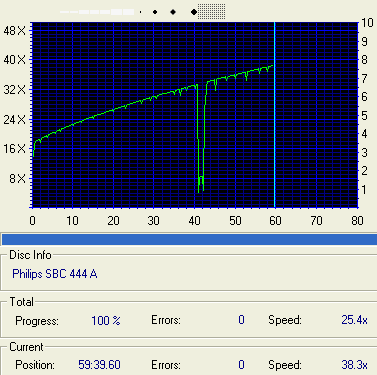Click the 32X label on the speed axis
377x375 pixels.
(14, 90)
